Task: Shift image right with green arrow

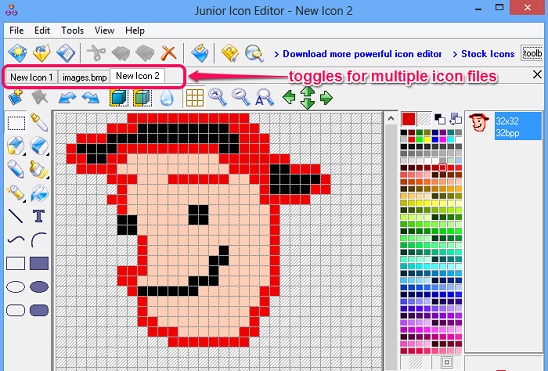Action: click(x=326, y=97)
